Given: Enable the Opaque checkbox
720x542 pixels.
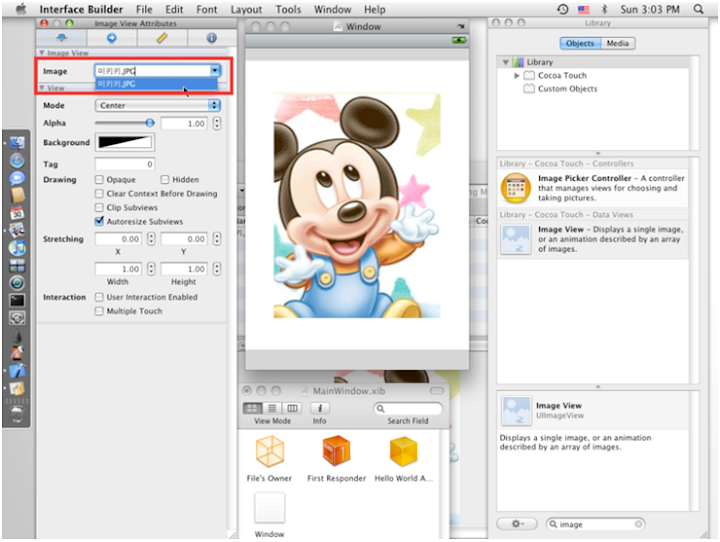Looking at the screenshot, I should tap(99, 180).
